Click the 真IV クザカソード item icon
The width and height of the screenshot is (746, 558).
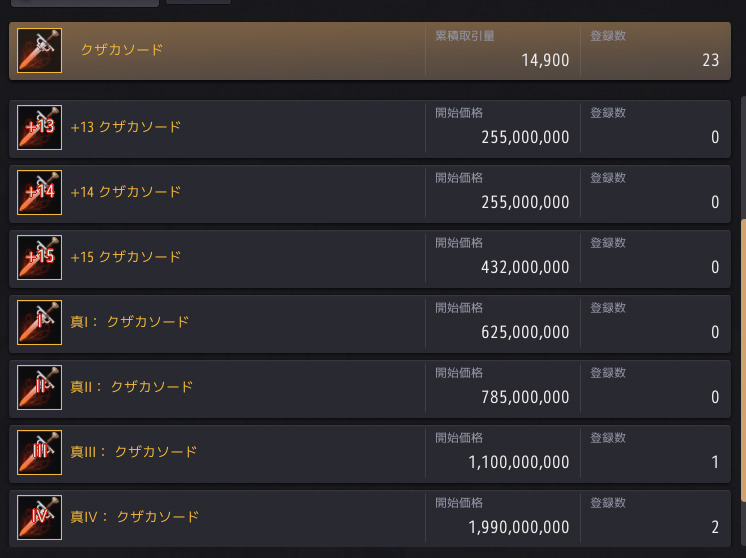(40, 518)
